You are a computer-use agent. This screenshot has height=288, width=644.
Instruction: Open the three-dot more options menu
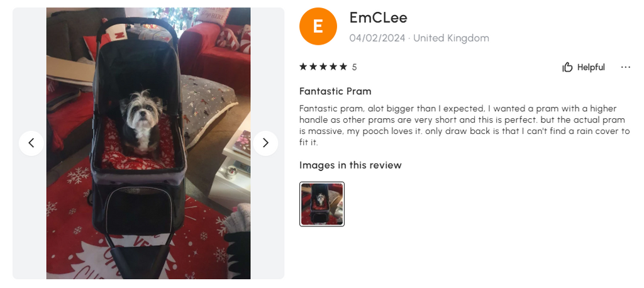(x=626, y=67)
